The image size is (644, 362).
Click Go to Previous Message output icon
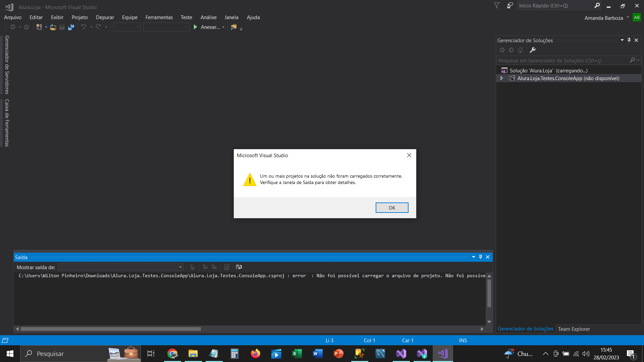[x=205, y=267]
